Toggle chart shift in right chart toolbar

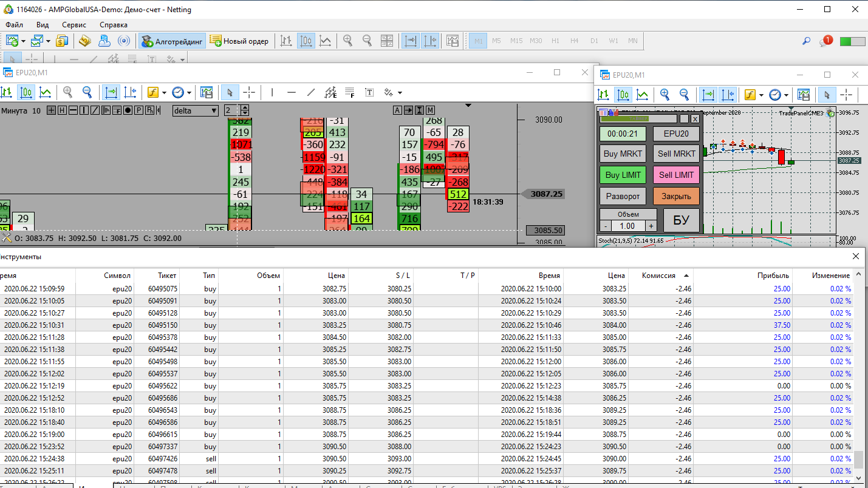tap(727, 95)
